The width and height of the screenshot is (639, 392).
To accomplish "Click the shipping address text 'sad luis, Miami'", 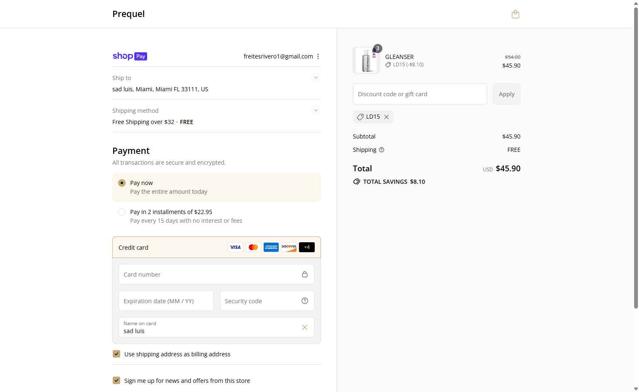I will [160, 89].
